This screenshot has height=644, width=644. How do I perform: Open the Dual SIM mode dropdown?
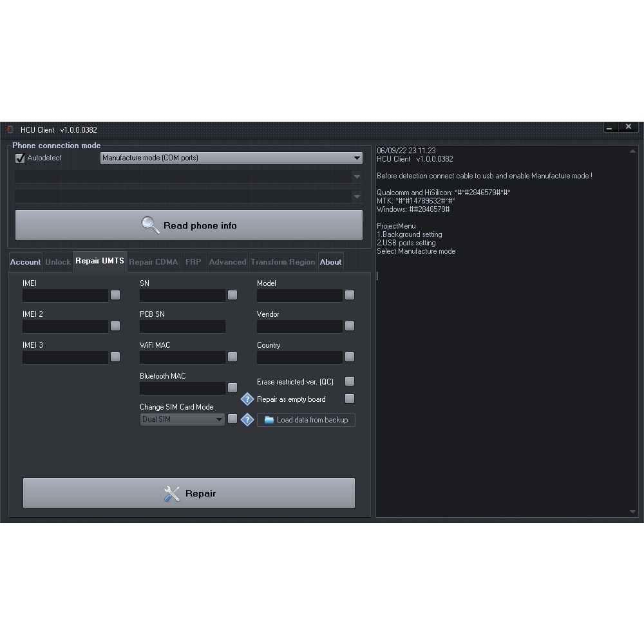coord(182,419)
